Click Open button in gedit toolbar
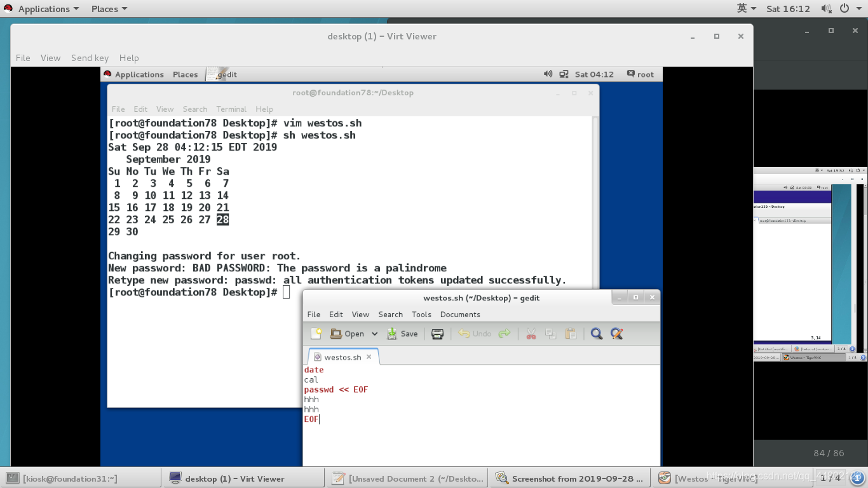The image size is (868, 488). (347, 334)
